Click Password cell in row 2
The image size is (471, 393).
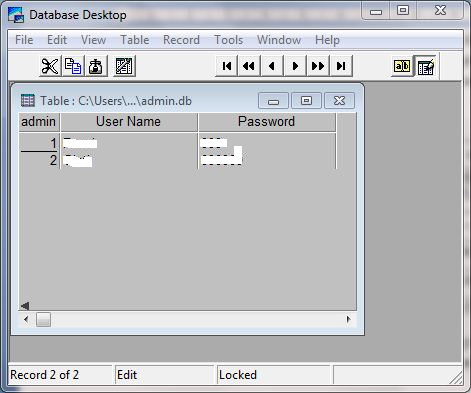click(267, 160)
